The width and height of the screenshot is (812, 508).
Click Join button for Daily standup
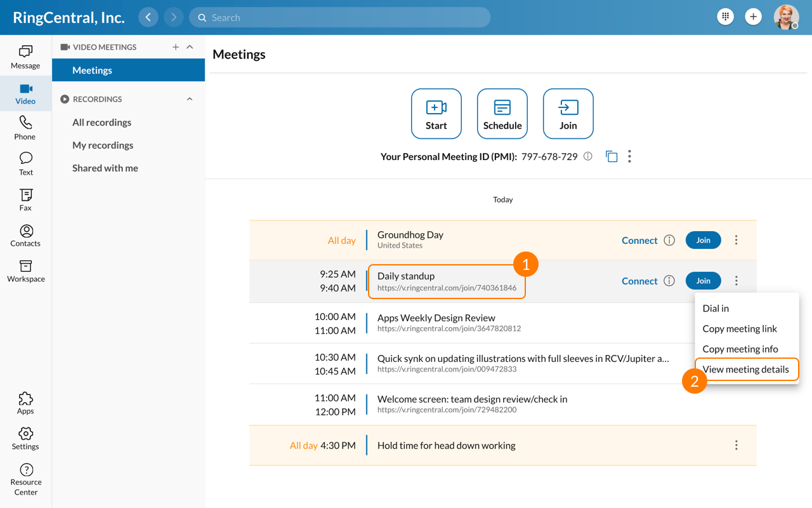coord(703,281)
